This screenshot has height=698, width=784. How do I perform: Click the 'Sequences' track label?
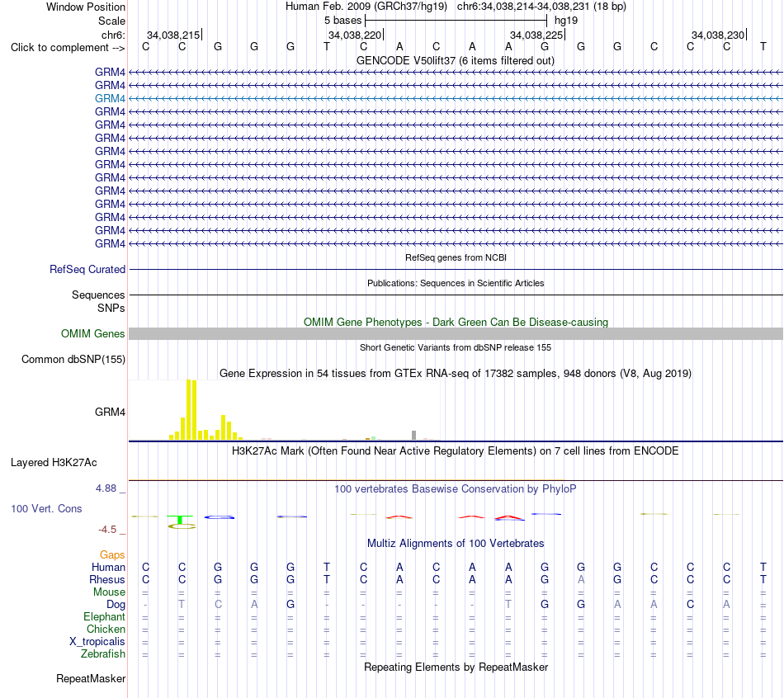coord(98,295)
